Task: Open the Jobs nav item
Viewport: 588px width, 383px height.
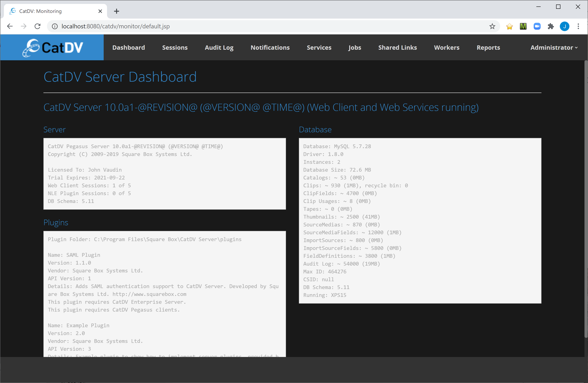Action: (354, 48)
